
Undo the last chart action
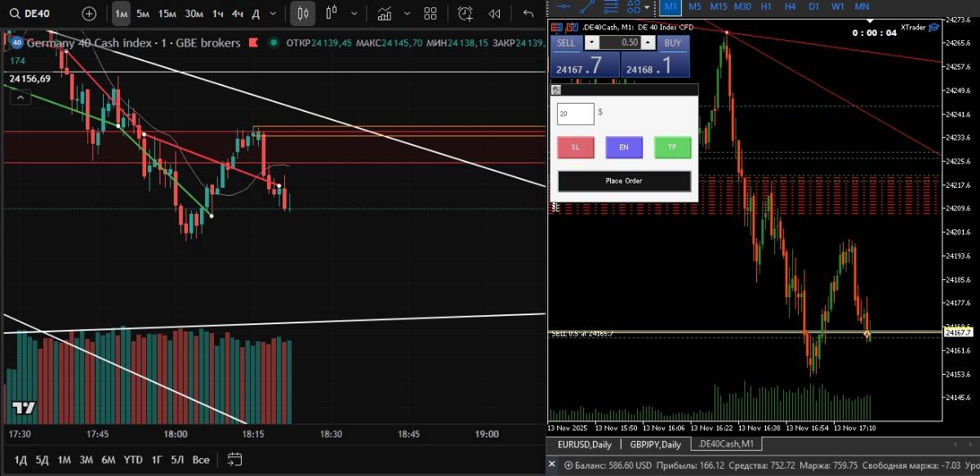(528, 13)
